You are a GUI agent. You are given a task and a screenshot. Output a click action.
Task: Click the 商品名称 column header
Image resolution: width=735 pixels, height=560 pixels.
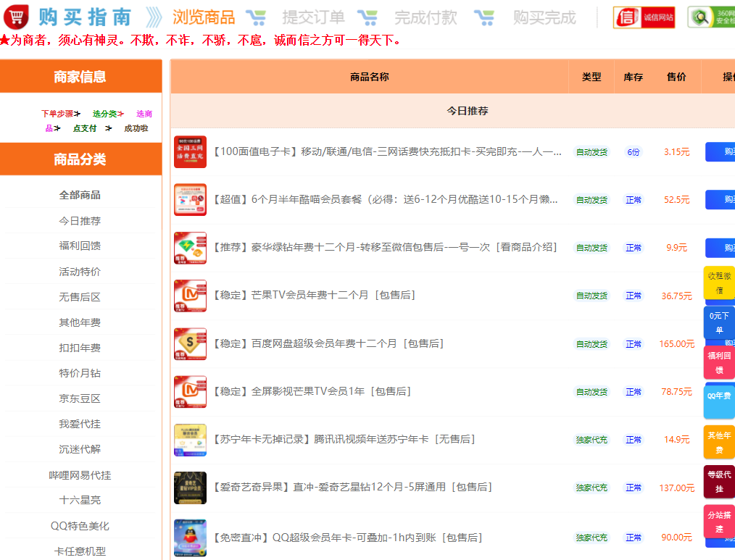pos(370,77)
